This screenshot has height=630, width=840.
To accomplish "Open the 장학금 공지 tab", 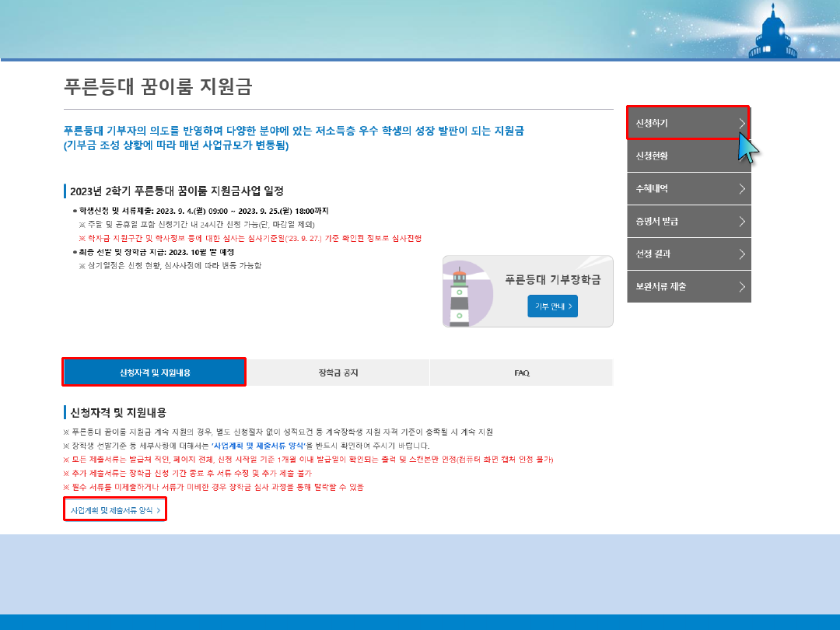I will (338, 373).
